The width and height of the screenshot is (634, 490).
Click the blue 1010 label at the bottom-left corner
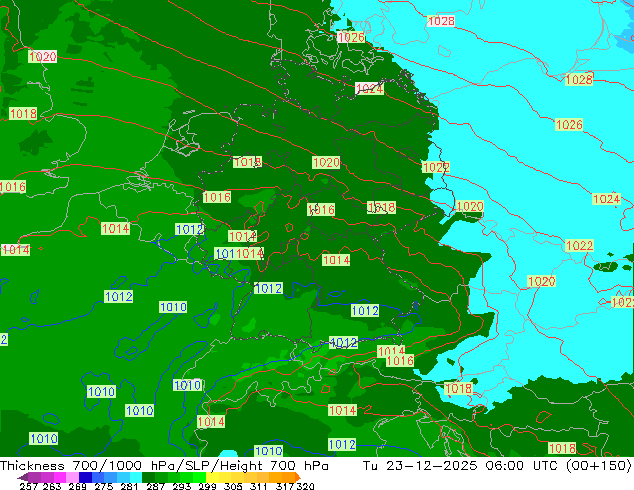click(x=43, y=438)
